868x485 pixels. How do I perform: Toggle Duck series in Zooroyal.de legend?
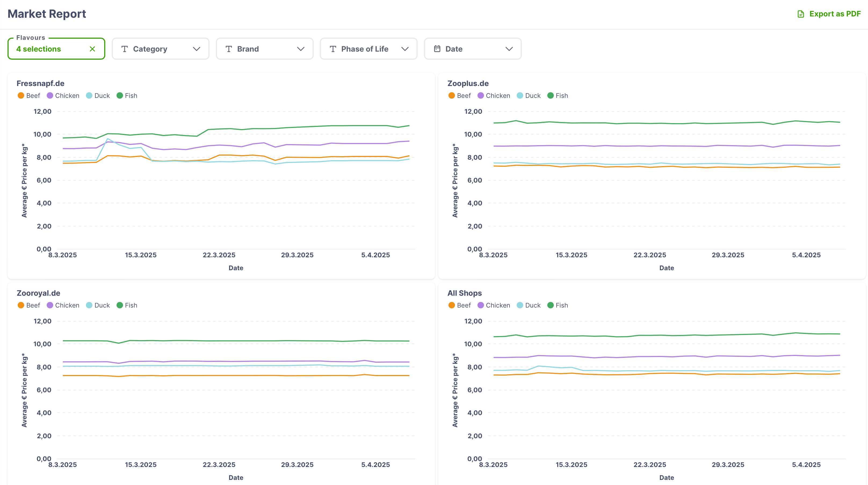(102, 305)
